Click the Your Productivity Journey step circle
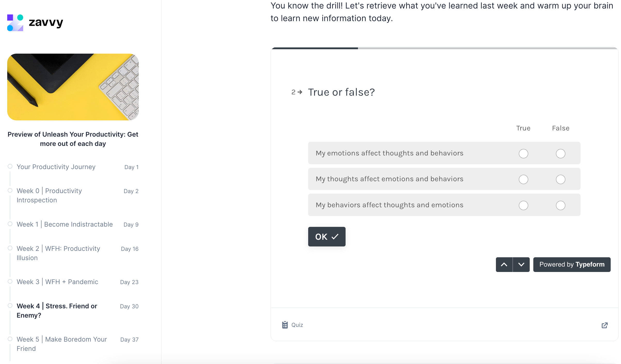 (x=10, y=166)
